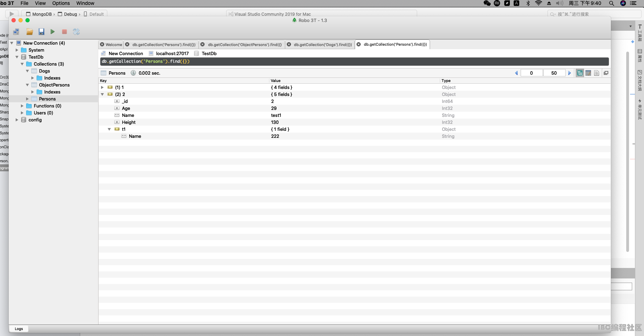Expand the Users (0) folder

(x=22, y=113)
